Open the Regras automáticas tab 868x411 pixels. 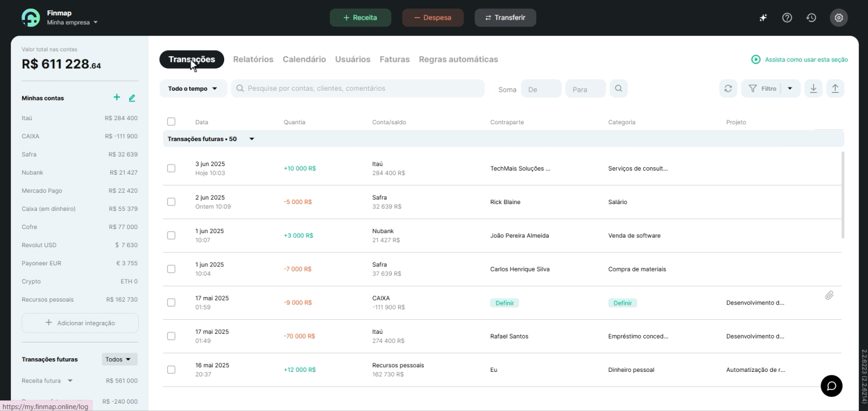coord(459,60)
